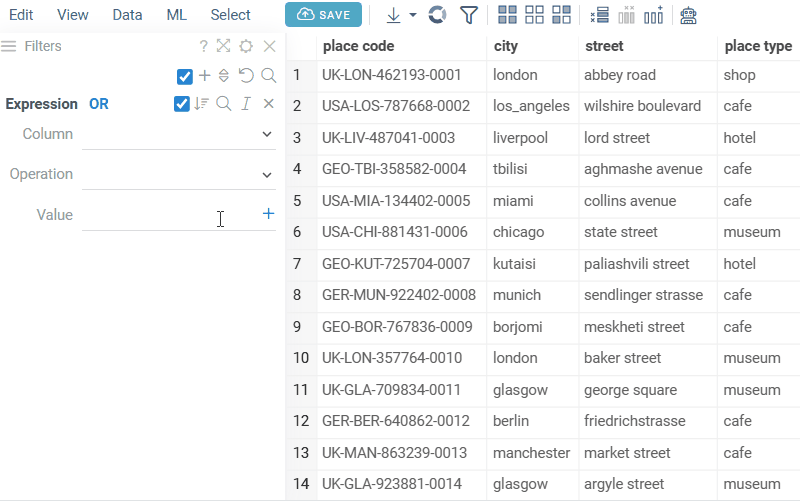Image resolution: width=800 pixels, height=501 pixels.
Task: Select the collins avenue cell
Action: pyautogui.click(x=648, y=201)
